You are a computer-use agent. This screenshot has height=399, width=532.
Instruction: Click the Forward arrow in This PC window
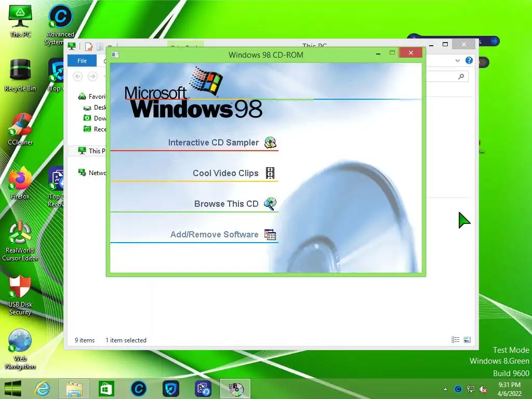pyautogui.click(x=92, y=77)
